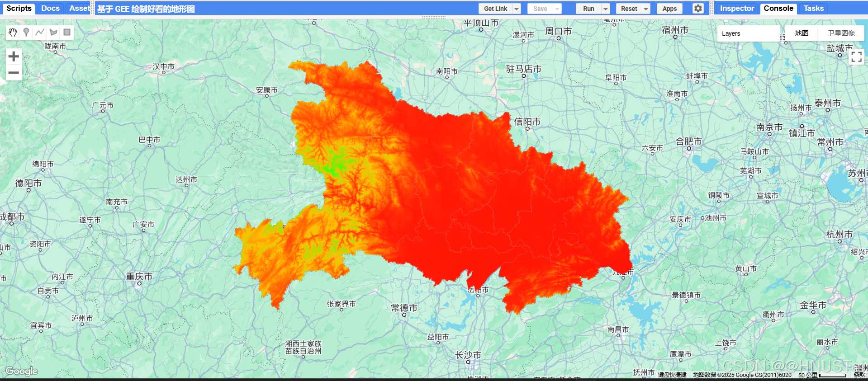Click the 驻马店市 city label

click(x=524, y=69)
